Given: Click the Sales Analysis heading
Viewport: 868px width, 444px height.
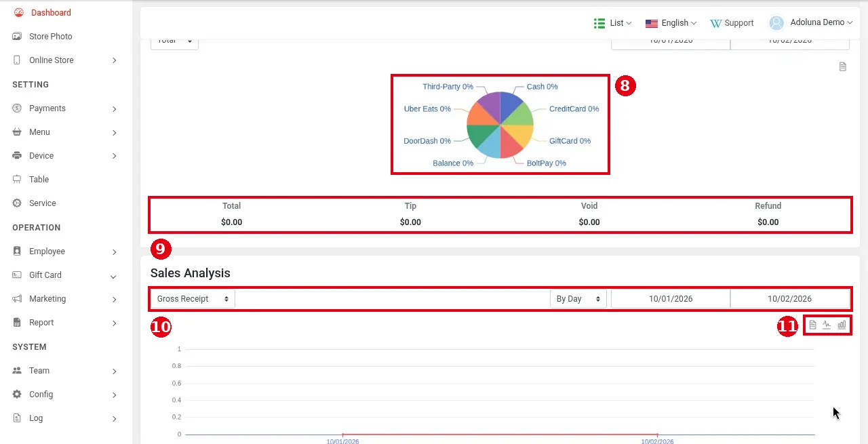Looking at the screenshot, I should click(191, 273).
